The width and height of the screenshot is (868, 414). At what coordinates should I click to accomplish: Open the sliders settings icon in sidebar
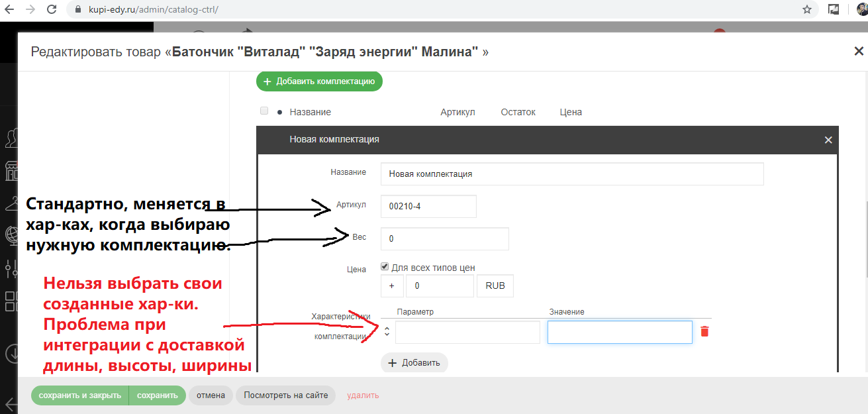point(11,268)
